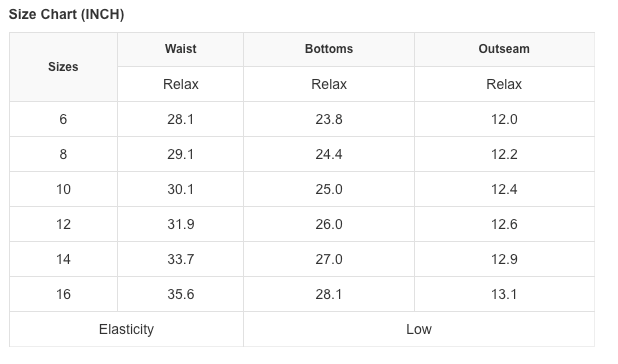The height and width of the screenshot is (364, 618).
Task: Select waist value 28.1 for size 6
Action: pos(181,119)
